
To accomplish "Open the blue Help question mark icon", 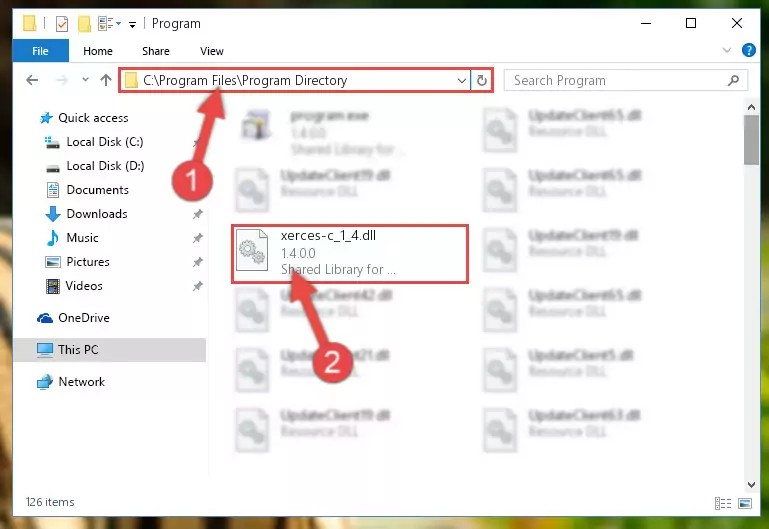I will click(x=748, y=50).
